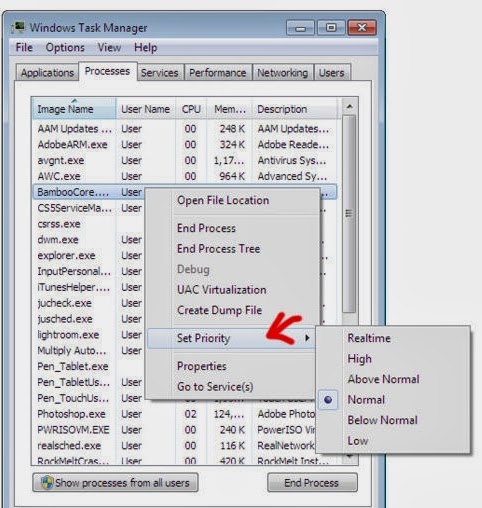Select the AAM Updates process row

tap(185, 129)
